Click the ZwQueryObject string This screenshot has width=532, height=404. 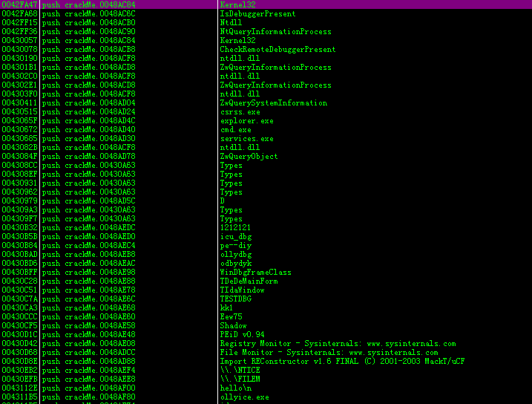[249, 157]
